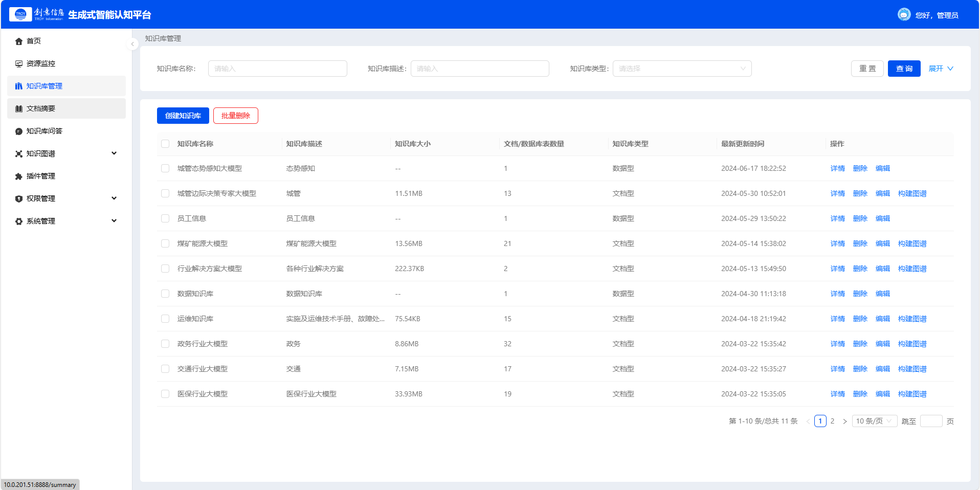Go to page 2 in pagination

[x=832, y=421]
